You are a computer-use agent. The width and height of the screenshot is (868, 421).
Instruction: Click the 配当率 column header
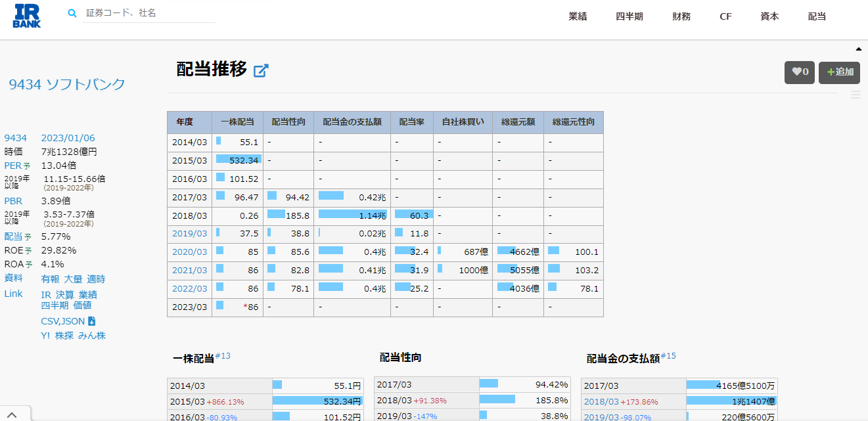(x=412, y=122)
